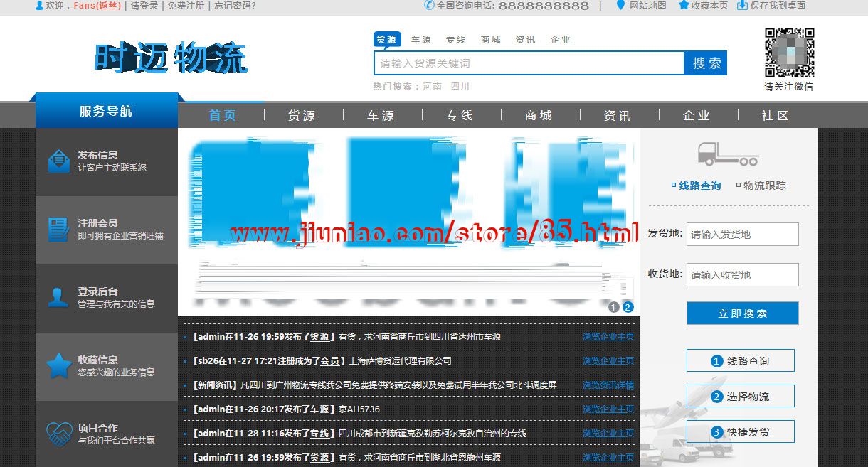Click the 免费注册 link at top
The image size is (868, 467).
click(x=186, y=6)
